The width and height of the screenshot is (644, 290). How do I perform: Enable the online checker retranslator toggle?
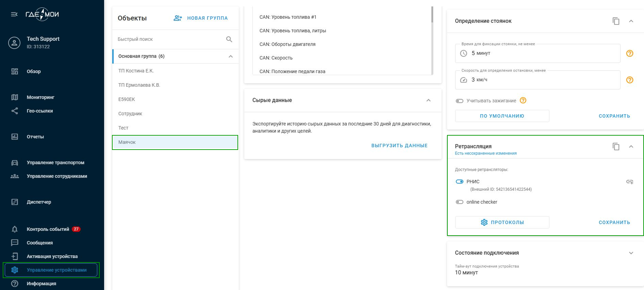pyautogui.click(x=460, y=202)
